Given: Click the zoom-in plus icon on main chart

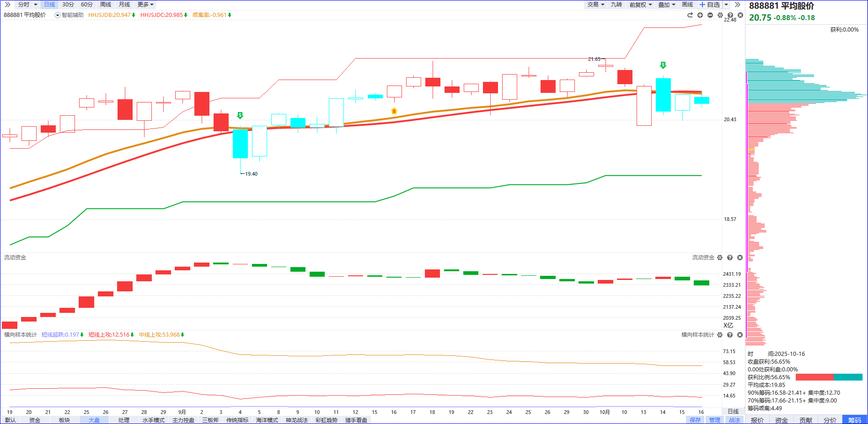Looking at the screenshot, I should pyautogui.click(x=700, y=15).
